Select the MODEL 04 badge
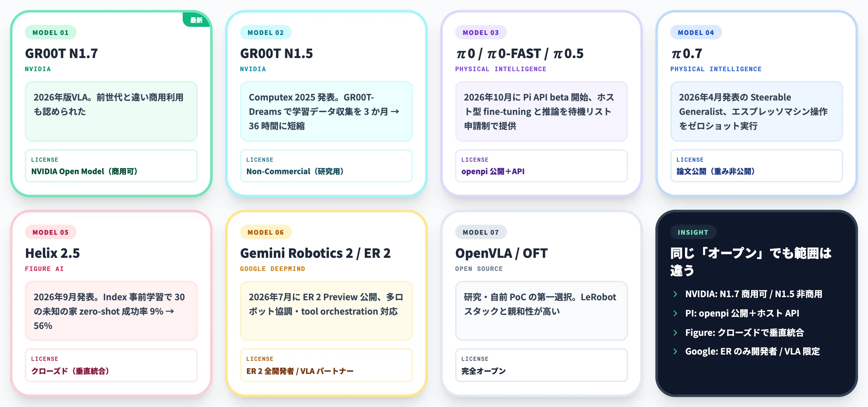The width and height of the screenshot is (868, 407). pyautogui.click(x=696, y=32)
